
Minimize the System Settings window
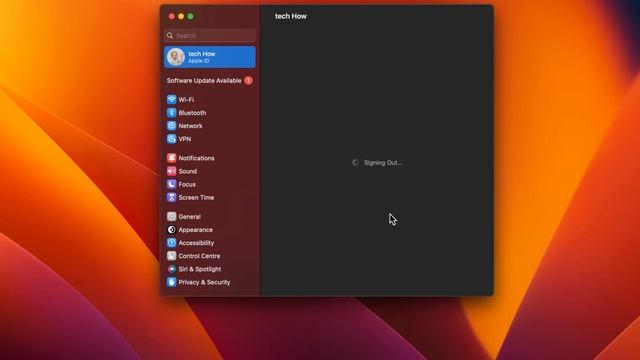click(x=181, y=16)
